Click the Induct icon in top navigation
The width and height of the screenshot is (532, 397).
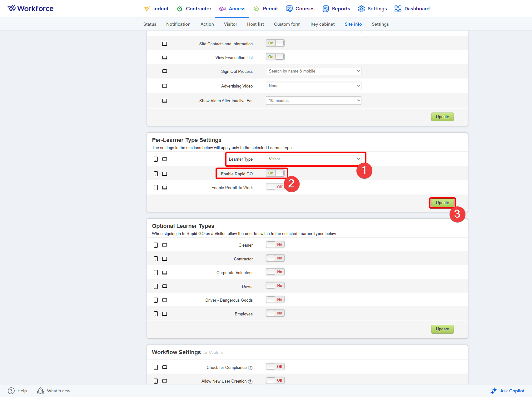point(147,9)
